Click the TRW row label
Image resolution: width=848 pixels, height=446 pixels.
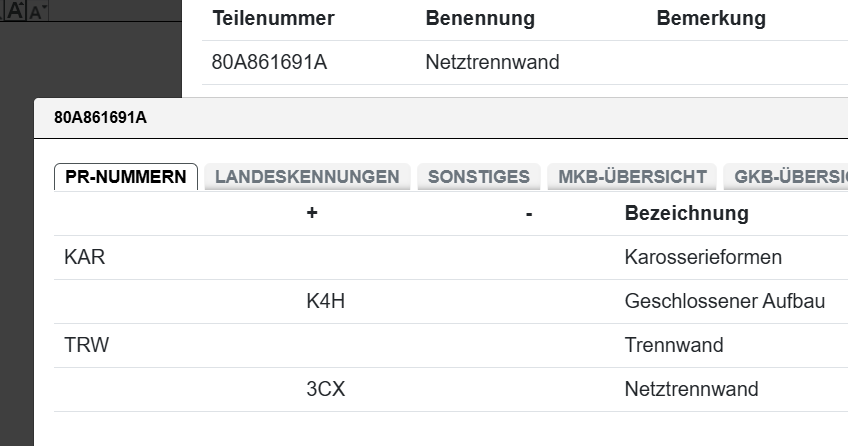(x=86, y=345)
